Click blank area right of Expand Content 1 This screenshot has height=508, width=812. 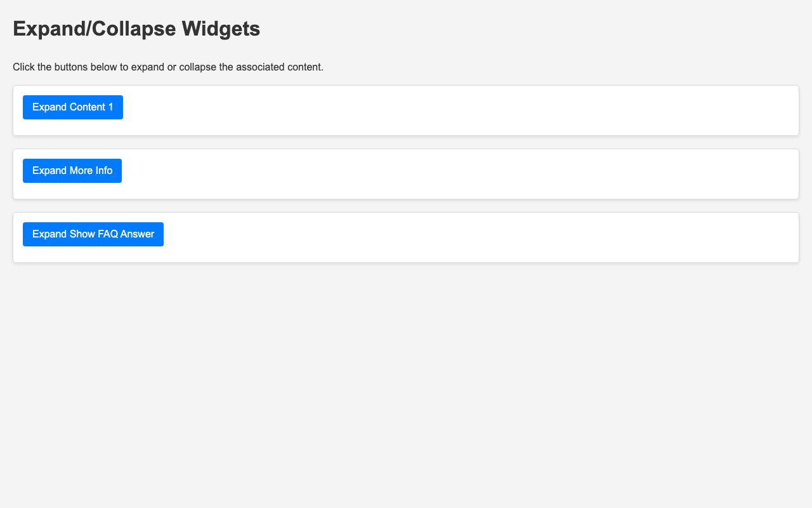coord(444,110)
